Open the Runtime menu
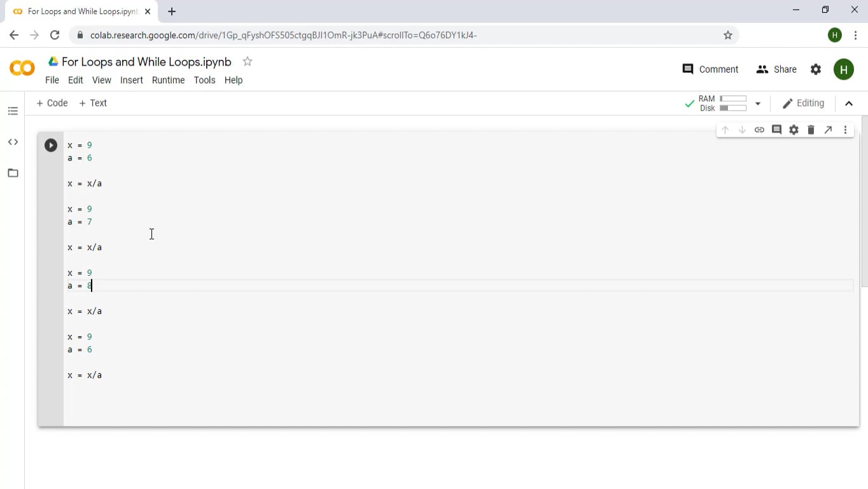This screenshot has width=868, height=489. [x=169, y=80]
